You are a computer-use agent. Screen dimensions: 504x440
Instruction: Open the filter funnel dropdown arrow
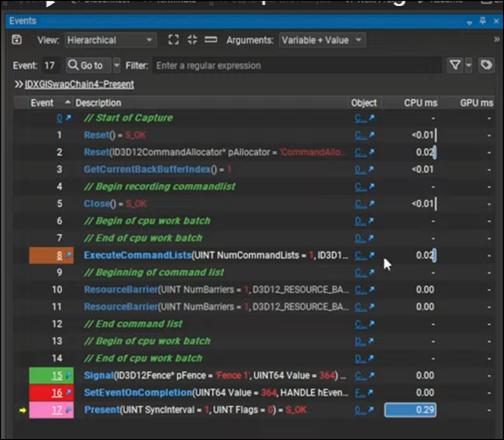coord(469,66)
